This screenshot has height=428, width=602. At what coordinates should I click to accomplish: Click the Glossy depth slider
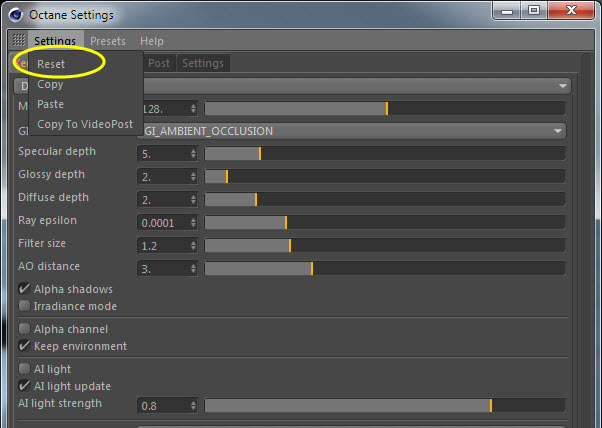[385, 177]
